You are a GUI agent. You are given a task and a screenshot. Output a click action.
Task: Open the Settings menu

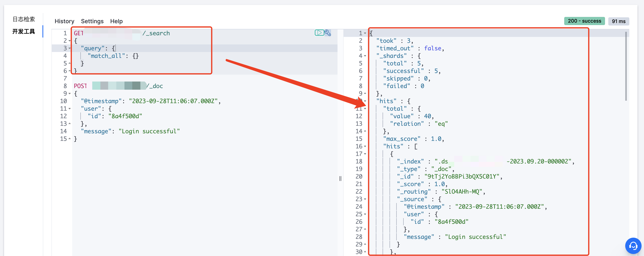click(92, 21)
